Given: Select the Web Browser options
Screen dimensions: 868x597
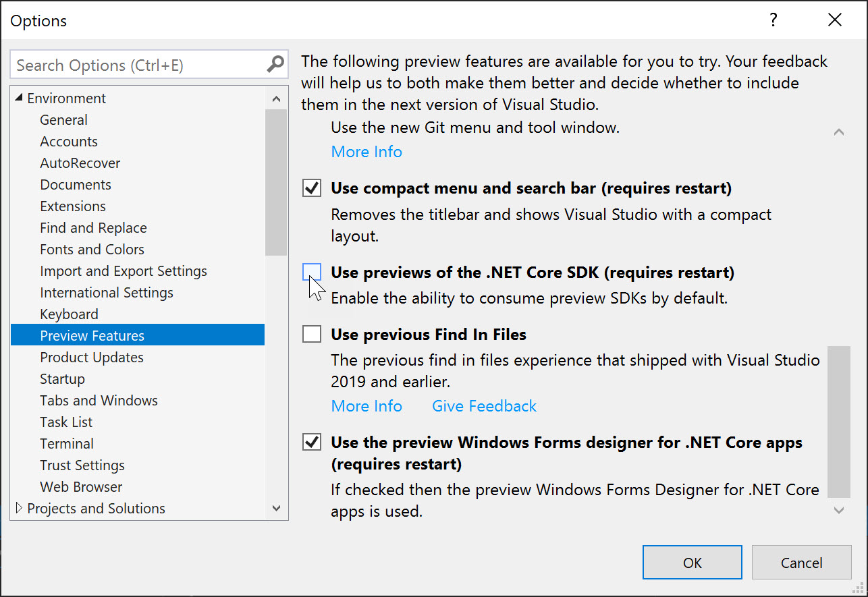Looking at the screenshot, I should point(81,487).
